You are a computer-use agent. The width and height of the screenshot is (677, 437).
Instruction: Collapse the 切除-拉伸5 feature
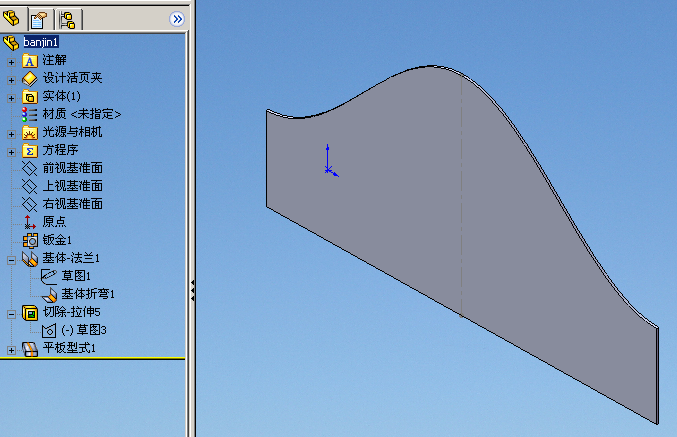(11, 315)
